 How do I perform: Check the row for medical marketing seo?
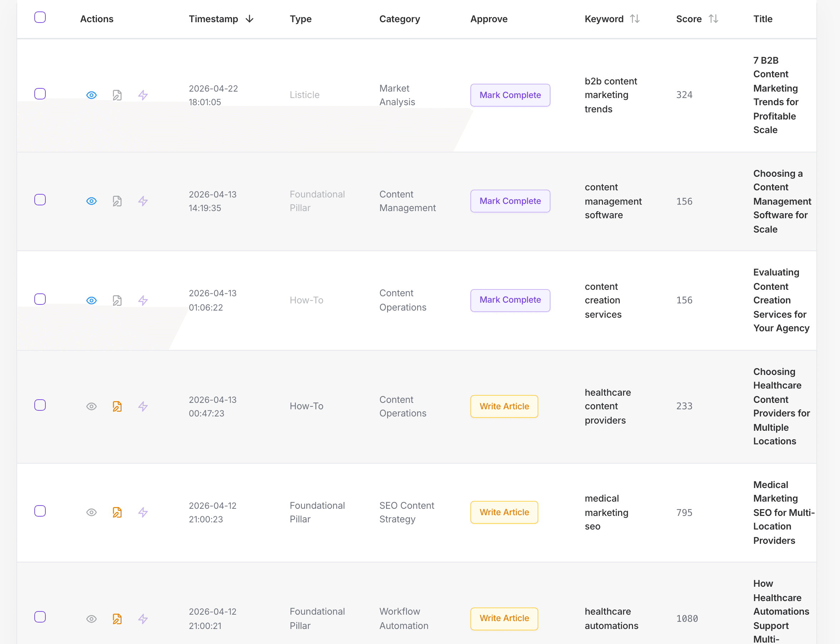coord(40,511)
